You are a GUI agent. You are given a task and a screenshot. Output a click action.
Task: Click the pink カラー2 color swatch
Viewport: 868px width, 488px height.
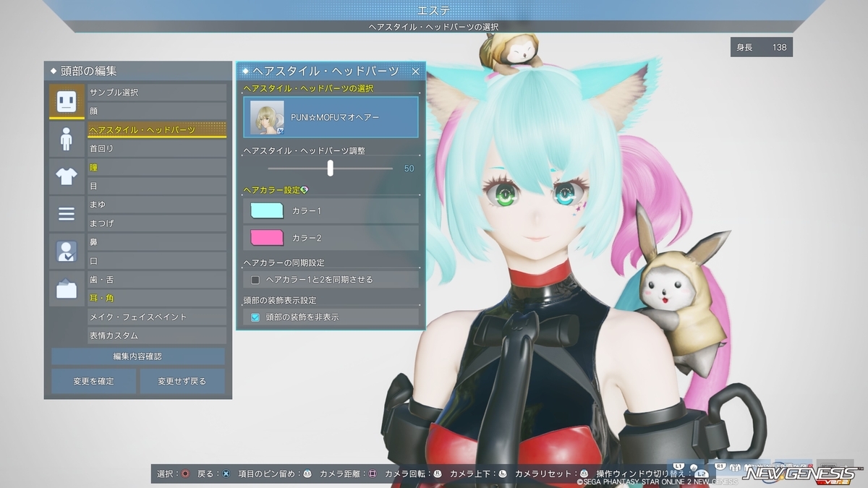point(267,238)
